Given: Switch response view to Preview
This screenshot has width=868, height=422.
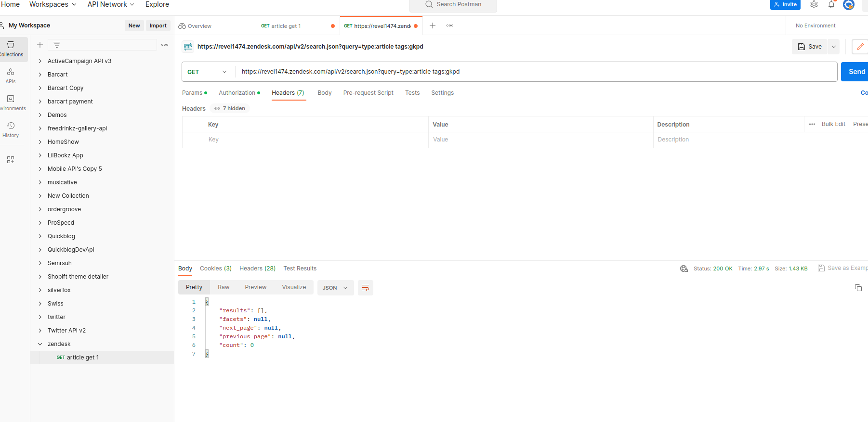Looking at the screenshot, I should tap(255, 287).
